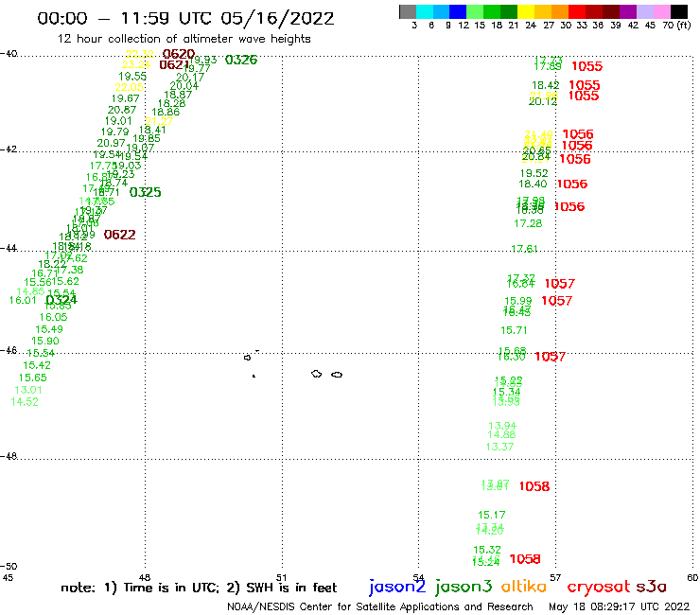
Task: Click the wave height value '16.01'
Action: (x=23, y=300)
